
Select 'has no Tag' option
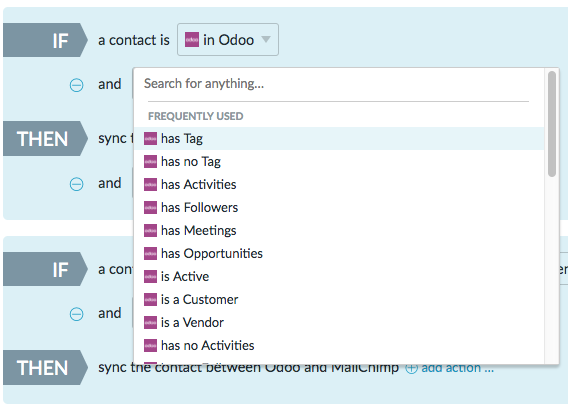coord(339,162)
